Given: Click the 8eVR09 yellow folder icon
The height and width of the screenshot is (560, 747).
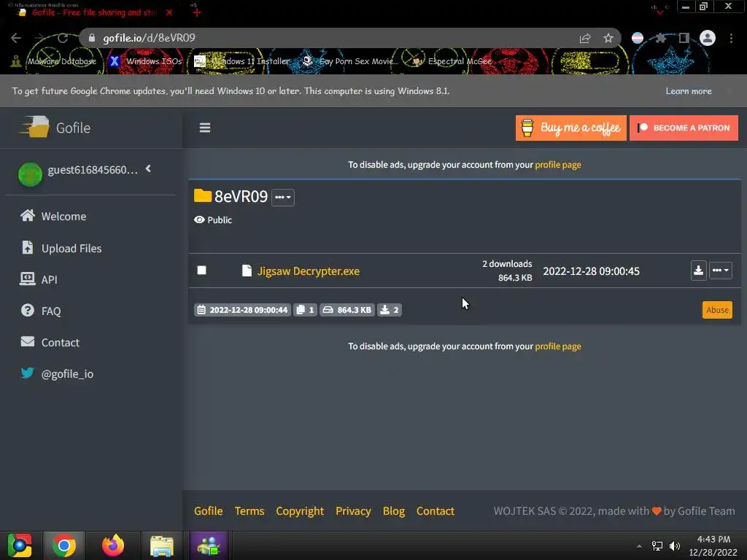Looking at the screenshot, I should point(203,195).
